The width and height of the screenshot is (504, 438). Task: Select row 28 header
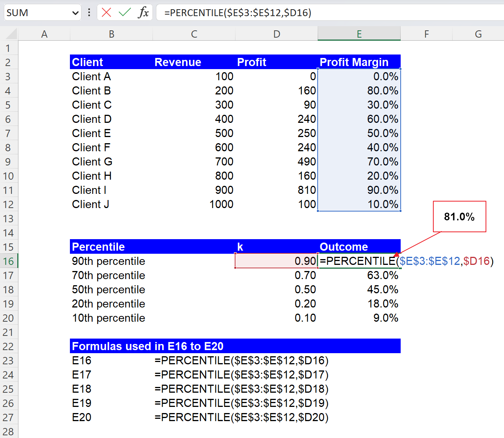(x=8, y=431)
